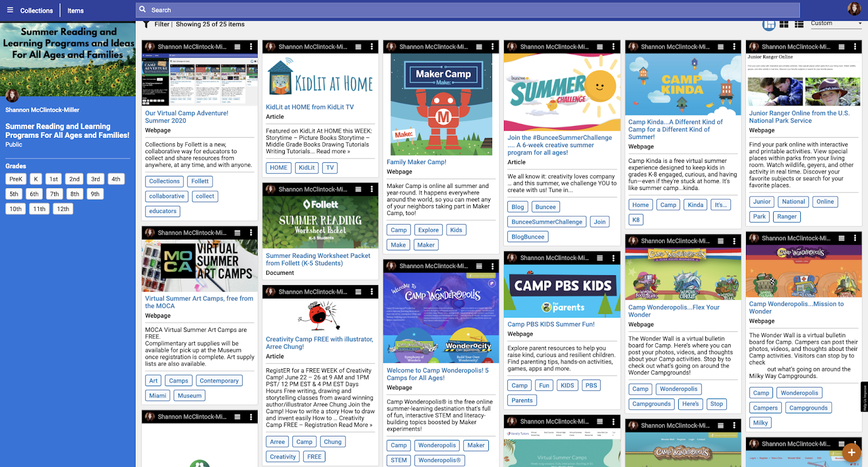Click list icon on Our Virtual Camp Adventure card

(238, 47)
